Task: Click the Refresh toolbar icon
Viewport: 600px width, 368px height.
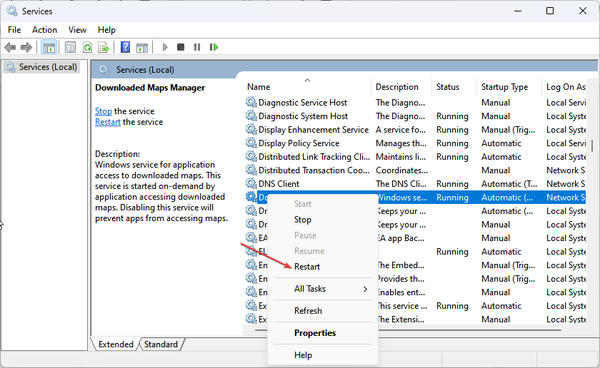Action: (x=87, y=47)
